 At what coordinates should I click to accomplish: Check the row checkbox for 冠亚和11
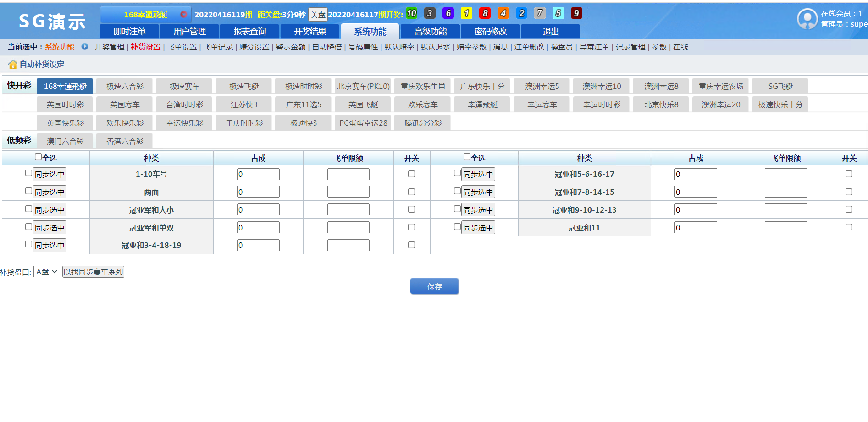(457, 226)
